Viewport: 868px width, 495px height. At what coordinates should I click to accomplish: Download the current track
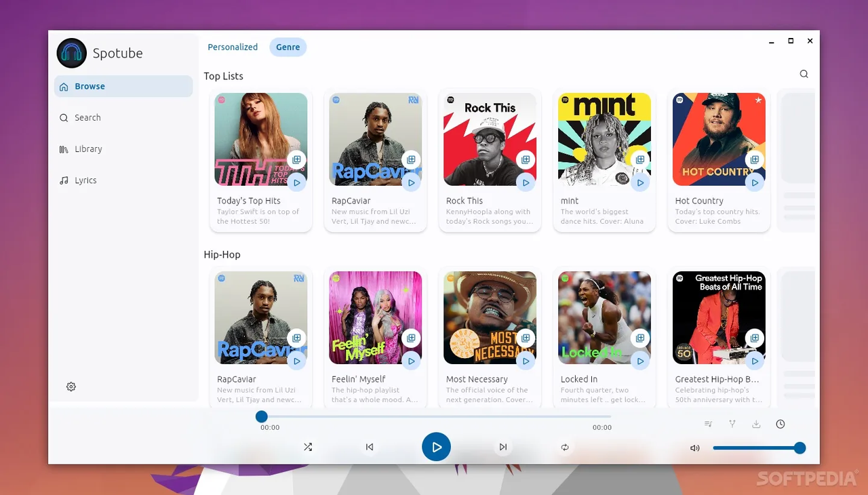[756, 423]
